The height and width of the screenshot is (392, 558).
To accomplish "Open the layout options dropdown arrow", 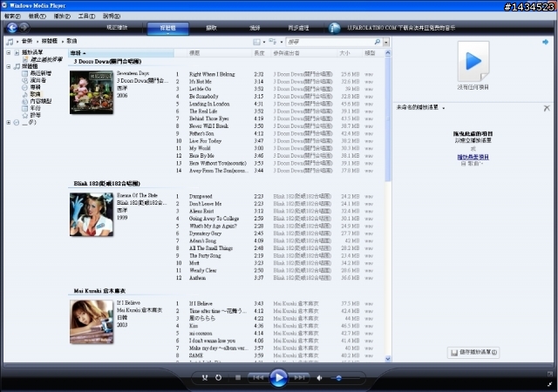I will tap(264, 42).
